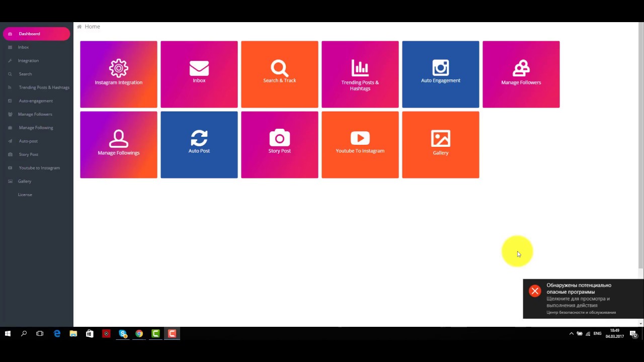Open the green Camtasia taskbar icon
This screenshot has height=362, width=644.
[156, 333]
